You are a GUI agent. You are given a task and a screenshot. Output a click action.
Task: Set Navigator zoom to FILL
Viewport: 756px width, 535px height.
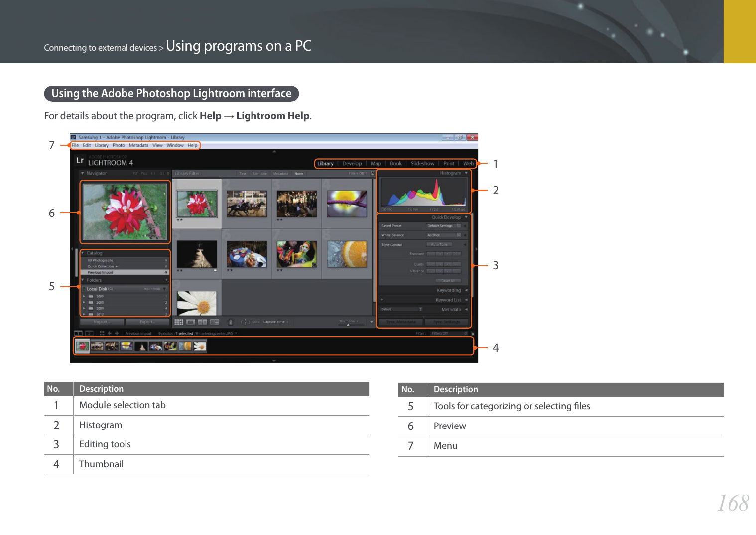click(x=144, y=174)
